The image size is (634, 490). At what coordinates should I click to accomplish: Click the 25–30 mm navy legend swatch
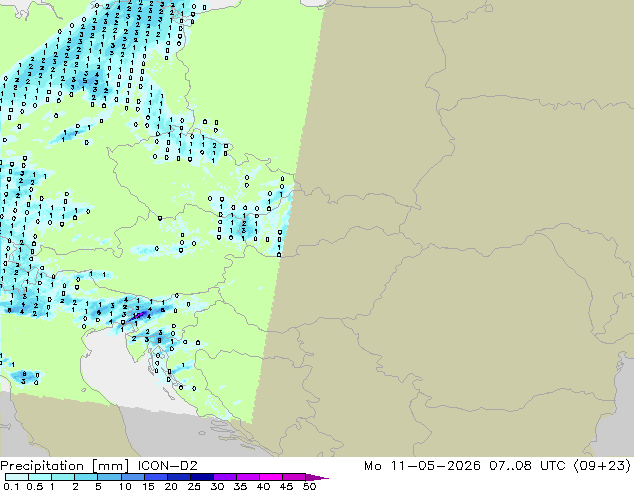point(201,477)
